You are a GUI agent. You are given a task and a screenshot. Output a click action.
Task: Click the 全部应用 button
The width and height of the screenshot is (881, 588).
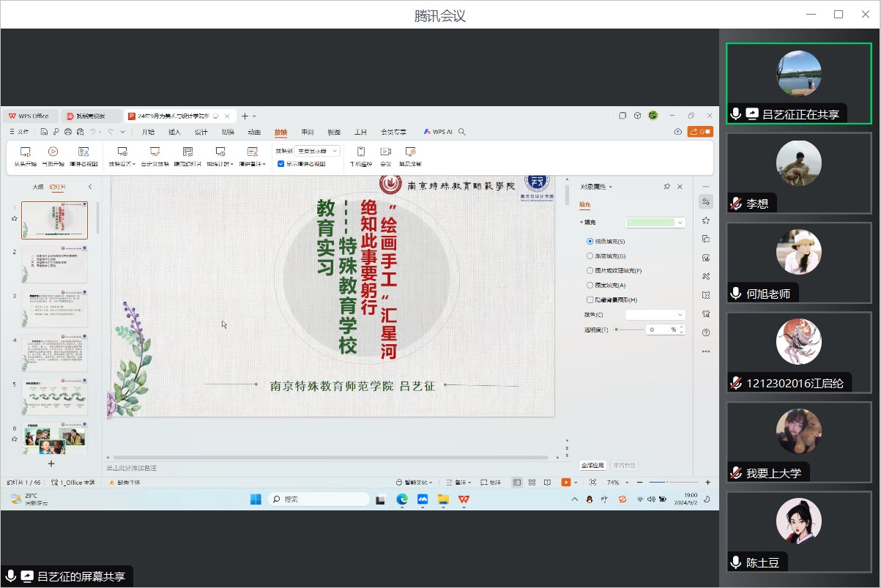[x=592, y=465]
